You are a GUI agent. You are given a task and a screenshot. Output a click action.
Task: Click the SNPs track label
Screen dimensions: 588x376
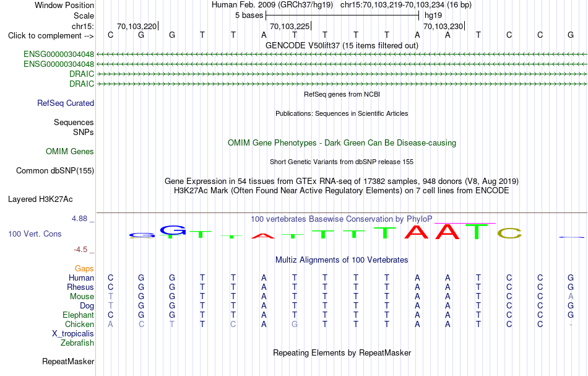point(84,132)
